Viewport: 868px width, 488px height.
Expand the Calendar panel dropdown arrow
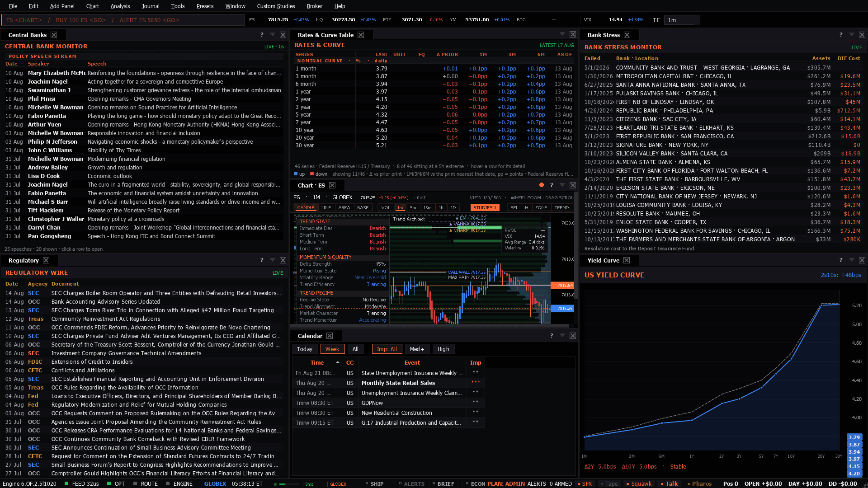pyautogui.click(x=562, y=336)
